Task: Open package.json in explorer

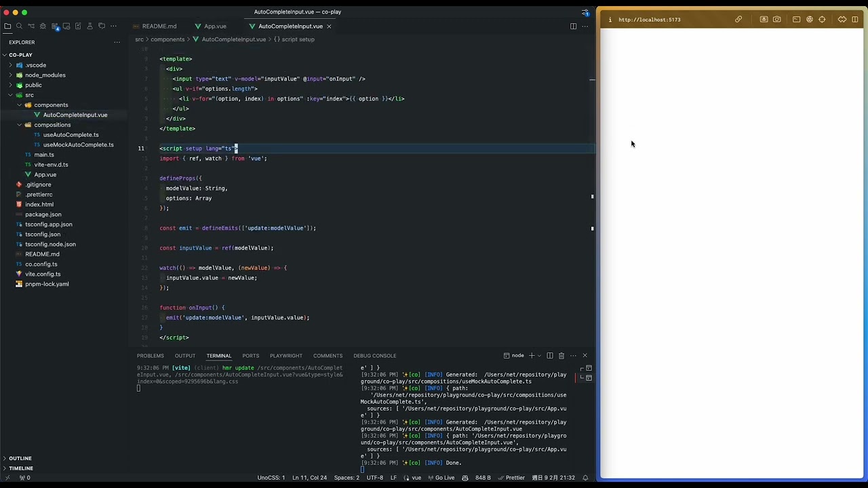Action: pyautogui.click(x=43, y=214)
